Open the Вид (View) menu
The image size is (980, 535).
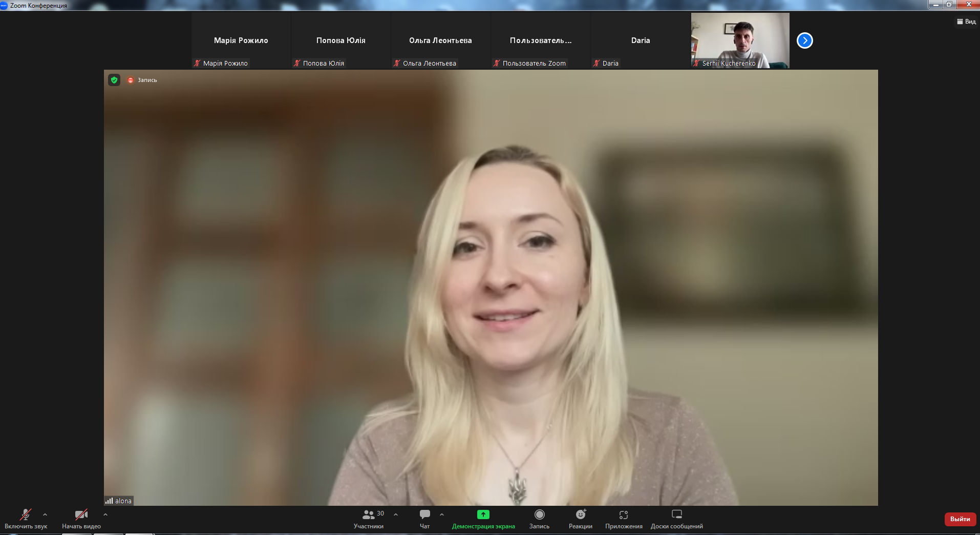point(966,22)
